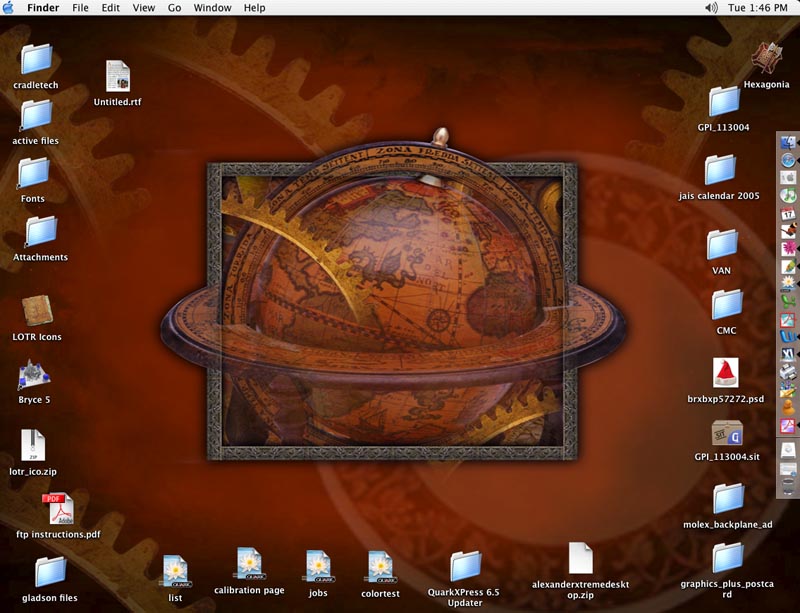Click the Hexagonia game icon
Image resolution: width=800 pixels, height=613 pixels.
(766, 58)
